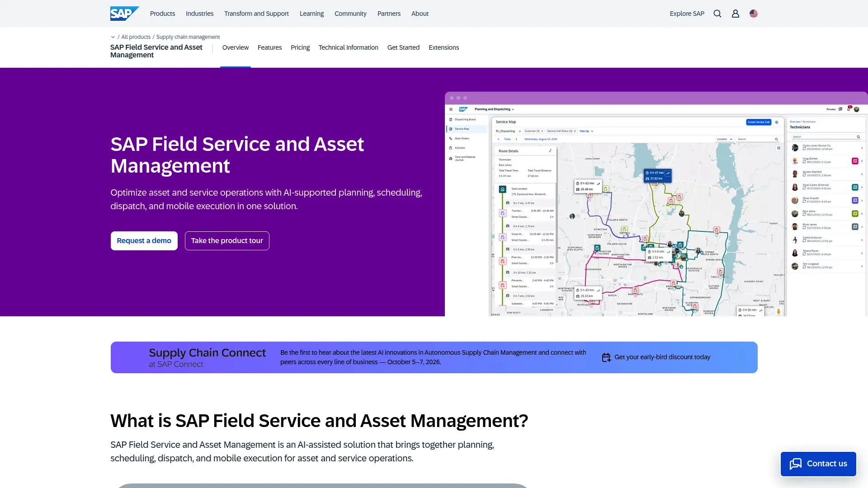This screenshot has width=868, height=488.
Task: Click the hero heading SAP Field Service
Action: pos(237,155)
